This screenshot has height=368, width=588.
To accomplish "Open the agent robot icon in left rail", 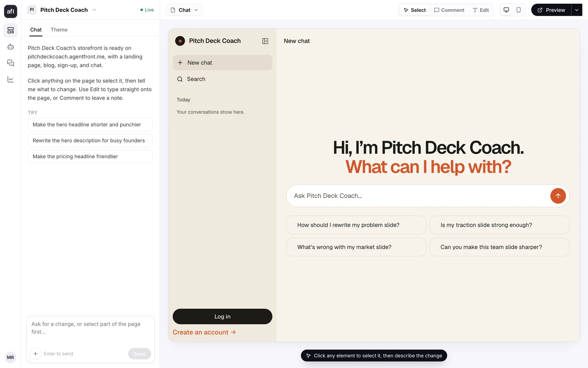I will (11, 47).
